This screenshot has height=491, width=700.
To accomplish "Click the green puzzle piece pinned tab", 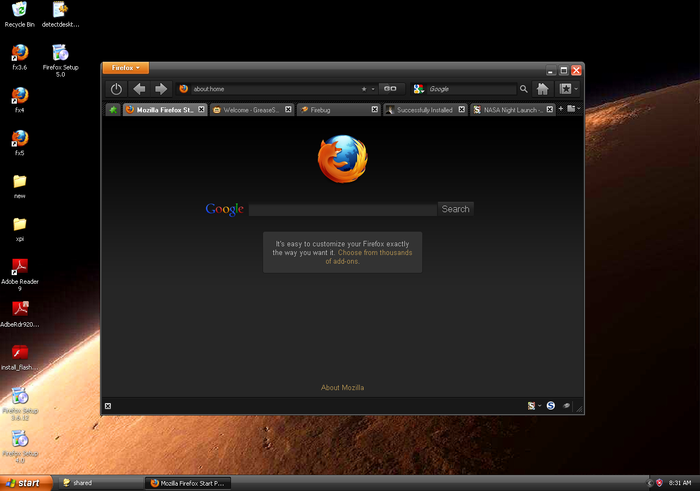I will pyautogui.click(x=113, y=110).
